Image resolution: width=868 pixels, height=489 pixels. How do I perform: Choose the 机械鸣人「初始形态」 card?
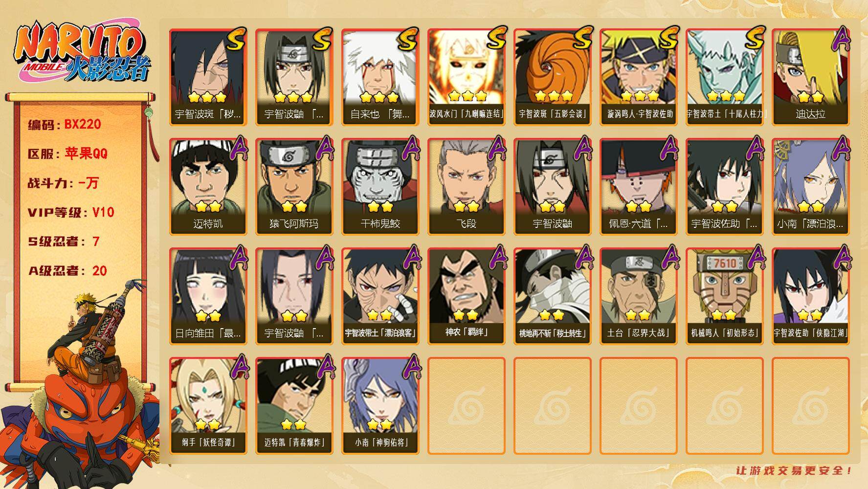coord(724,296)
